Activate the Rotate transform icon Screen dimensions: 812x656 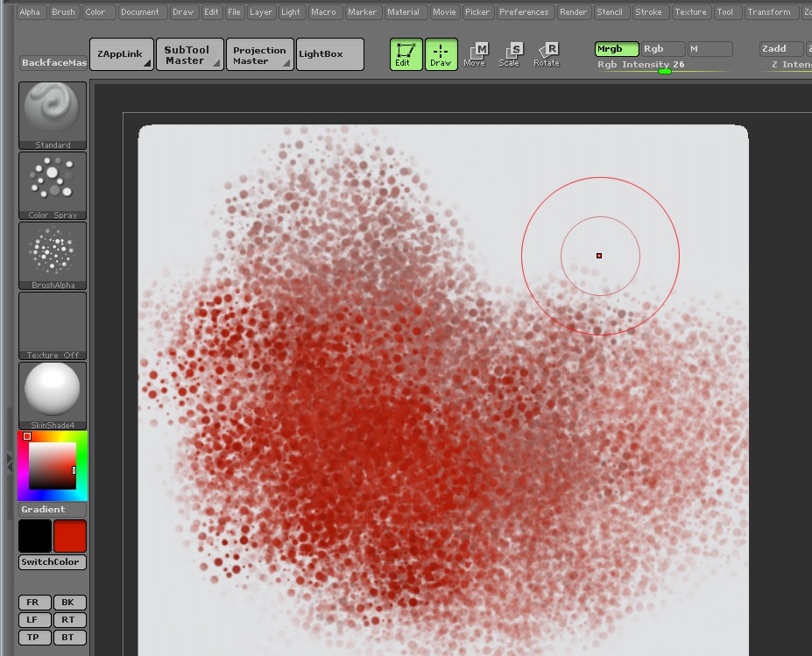[547, 54]
